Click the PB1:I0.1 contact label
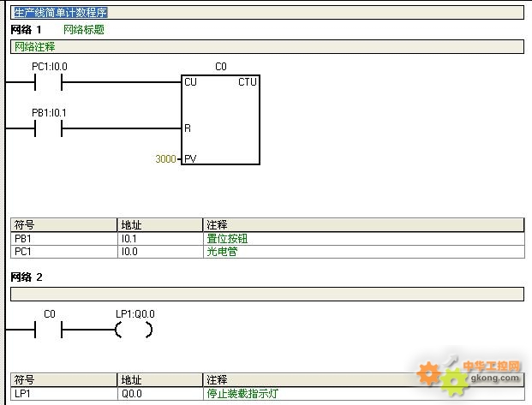 pos(49,113)
